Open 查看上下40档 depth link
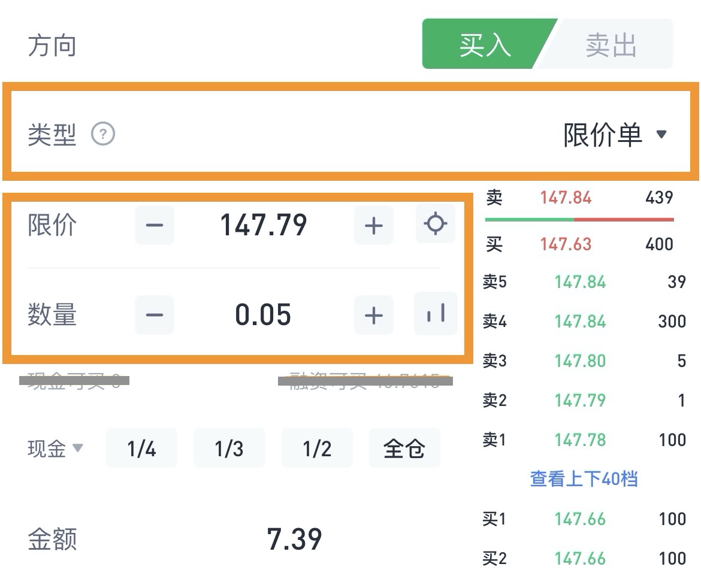The height and width of the screenshot is (588, 701). [584, 479]
